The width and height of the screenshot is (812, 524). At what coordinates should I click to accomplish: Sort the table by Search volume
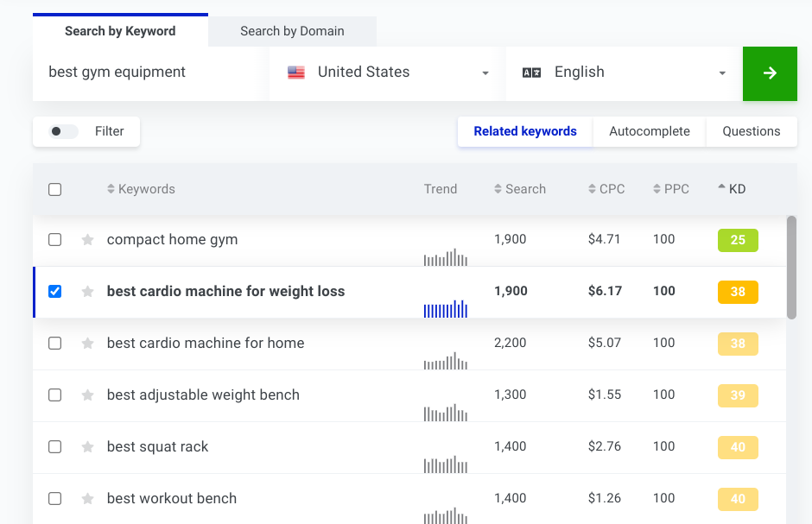[x=520, y=189]
